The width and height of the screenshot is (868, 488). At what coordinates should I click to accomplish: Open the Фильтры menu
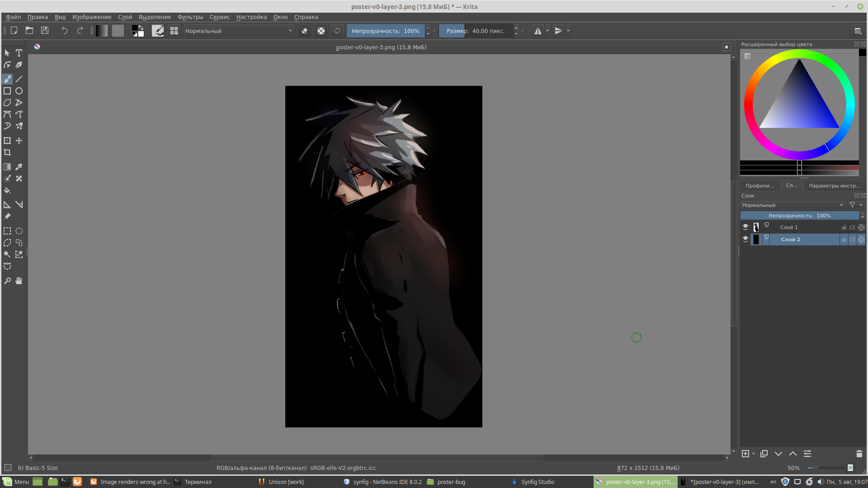[190, 17]
